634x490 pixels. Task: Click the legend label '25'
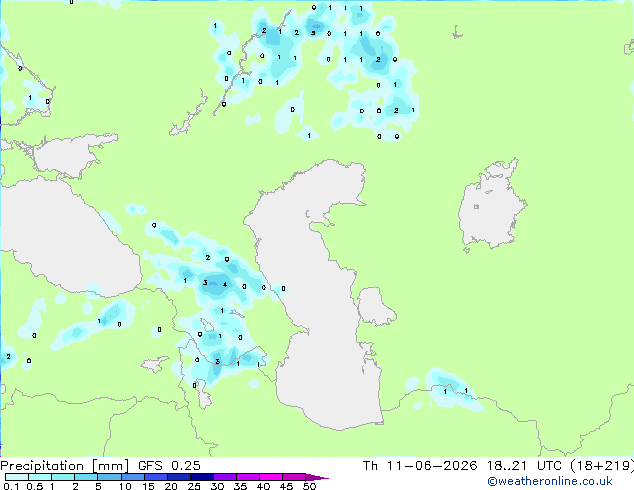click(x=194, y=486)
